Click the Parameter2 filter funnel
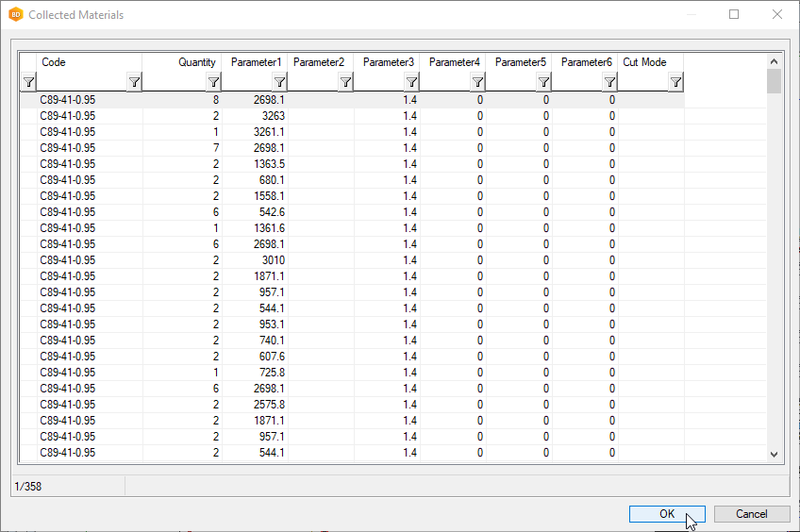 coord(345,83)
